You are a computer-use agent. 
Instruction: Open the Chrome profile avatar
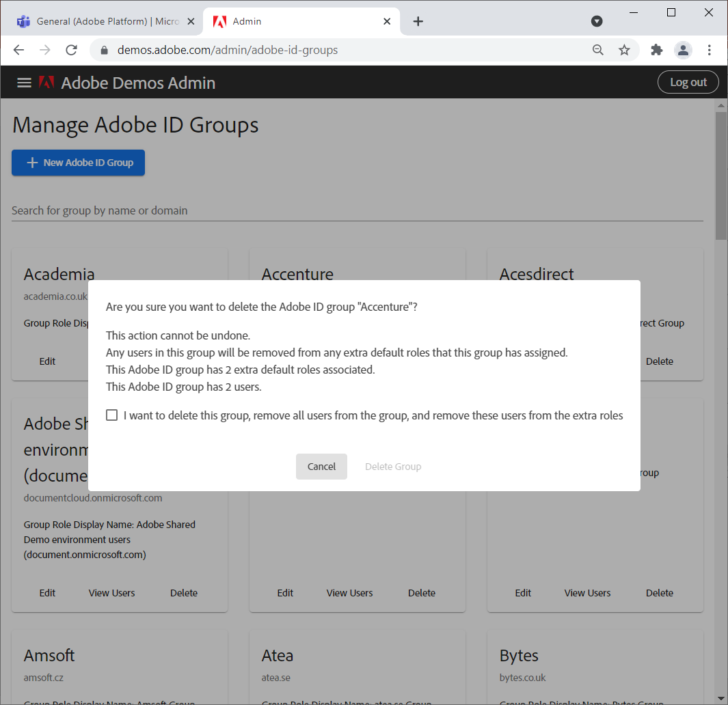click(683, 50)
